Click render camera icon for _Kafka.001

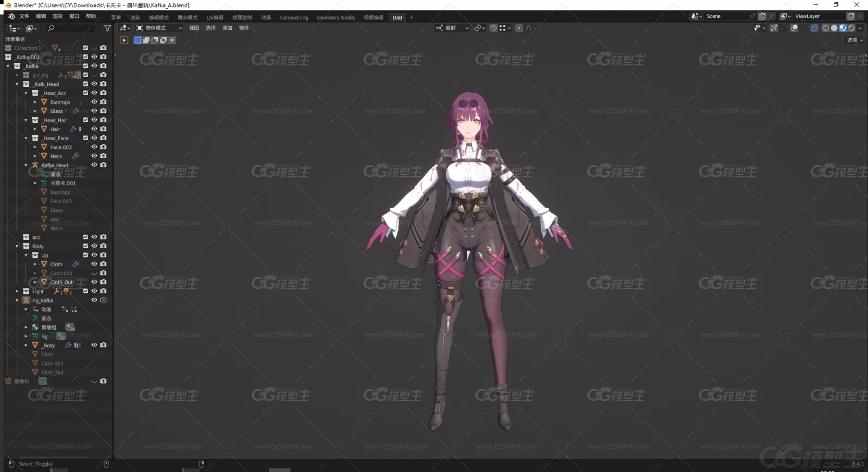(103, 57)
